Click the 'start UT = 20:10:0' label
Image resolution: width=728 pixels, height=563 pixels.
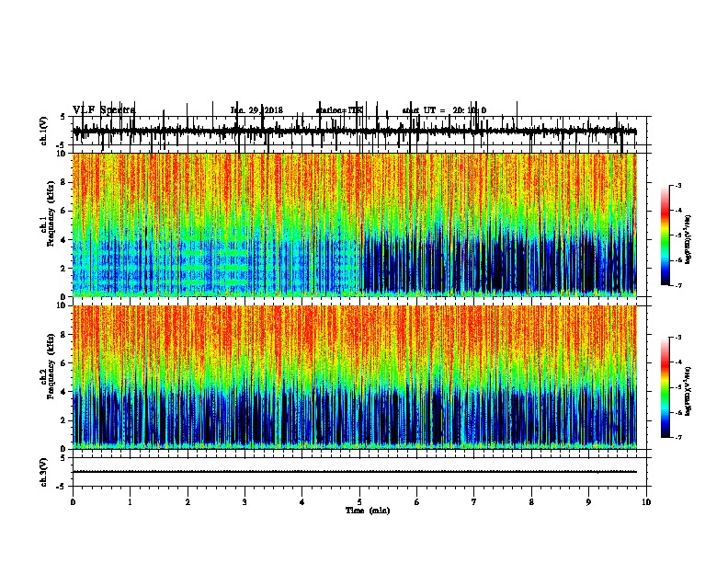[444, 110]
